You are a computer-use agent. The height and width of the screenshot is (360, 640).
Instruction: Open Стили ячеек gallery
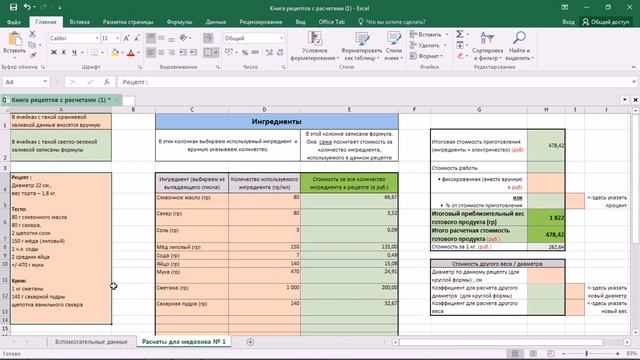pyautogui.click(x=393, y=46)
